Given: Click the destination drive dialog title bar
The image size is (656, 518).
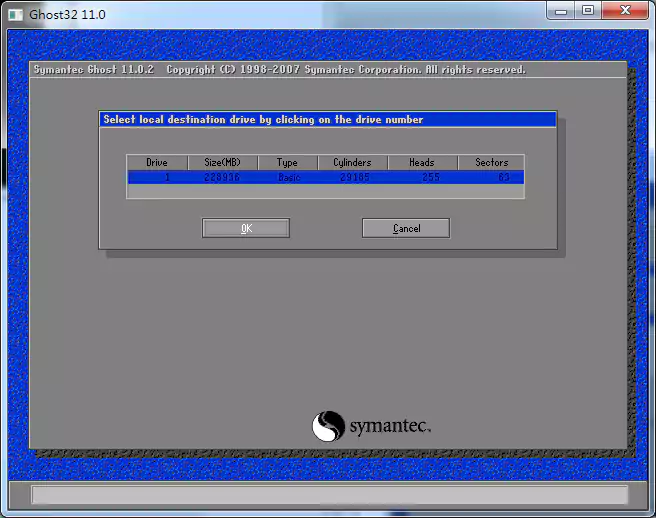Looking at the screenshot, I should click(x=327, y=120).
